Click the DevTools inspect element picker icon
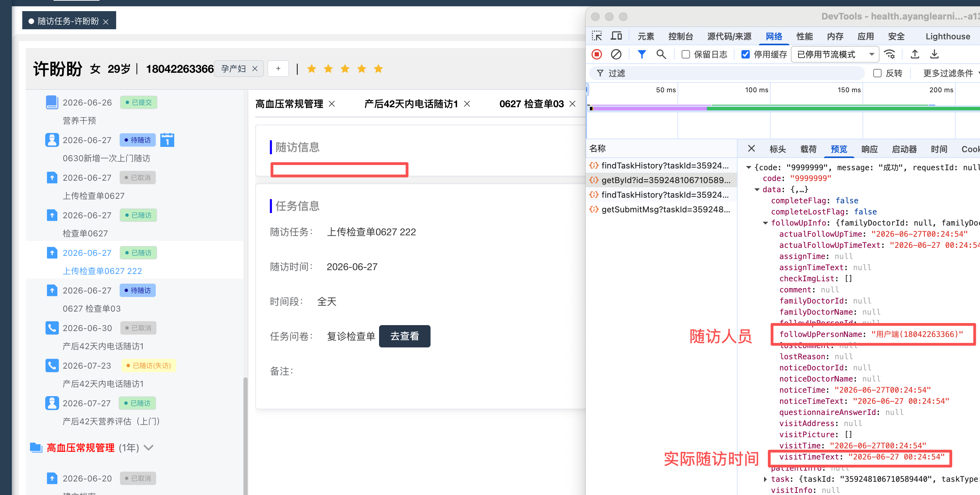Image resolution: width=980 pixels, height=495 pixels. point(597,36)
